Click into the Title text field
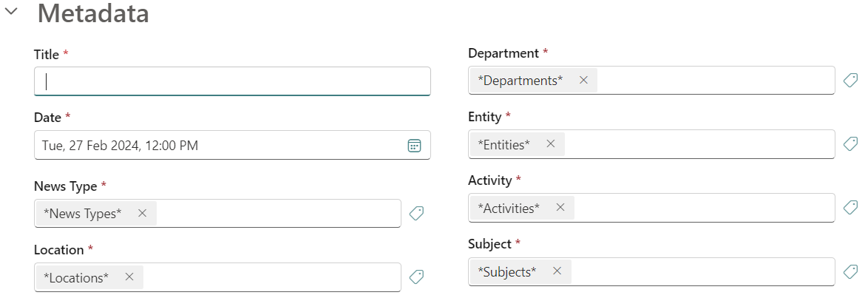 (232, 81)
